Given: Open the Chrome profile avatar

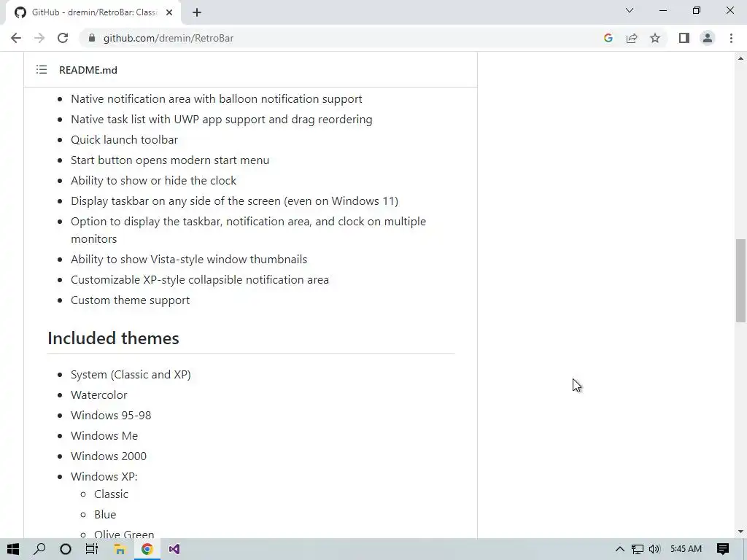Looking at the screenshot, I should pyautogui.click(x=708, y=38).
